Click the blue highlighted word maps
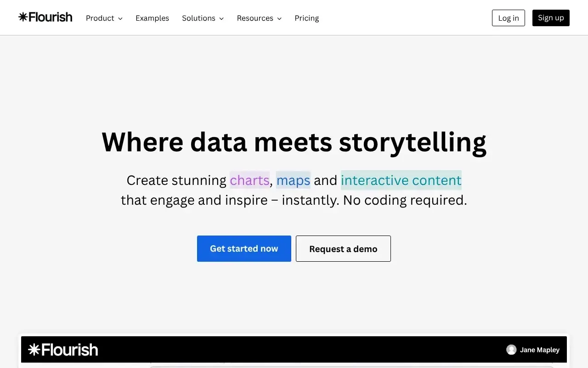588x368 pixels. point(293,180)
